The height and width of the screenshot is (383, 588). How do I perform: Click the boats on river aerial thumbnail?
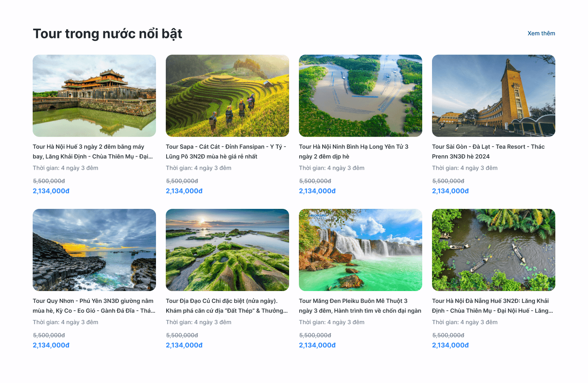(493, 250)
